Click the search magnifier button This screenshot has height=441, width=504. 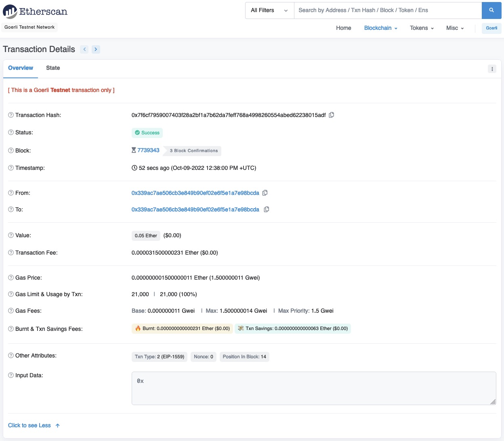pos(491,10)
